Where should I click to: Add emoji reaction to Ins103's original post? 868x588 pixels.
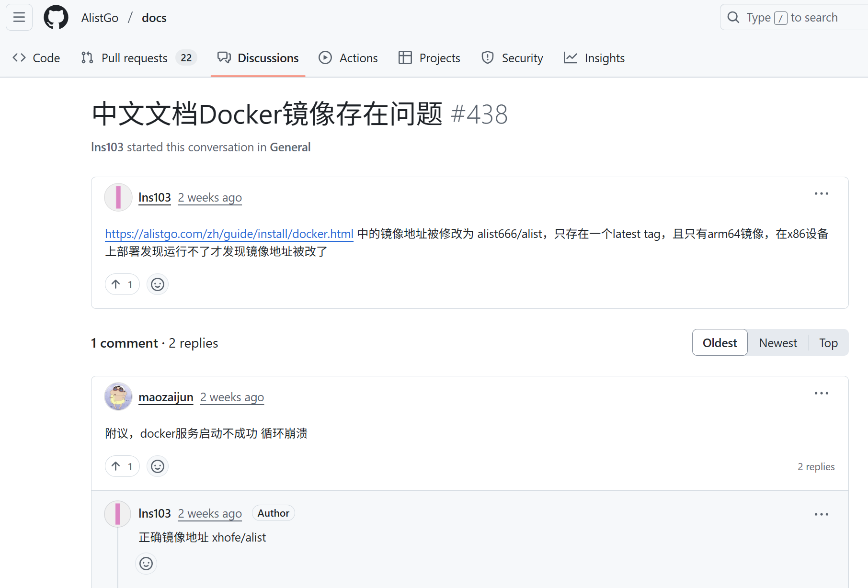(x=158, y=284)
